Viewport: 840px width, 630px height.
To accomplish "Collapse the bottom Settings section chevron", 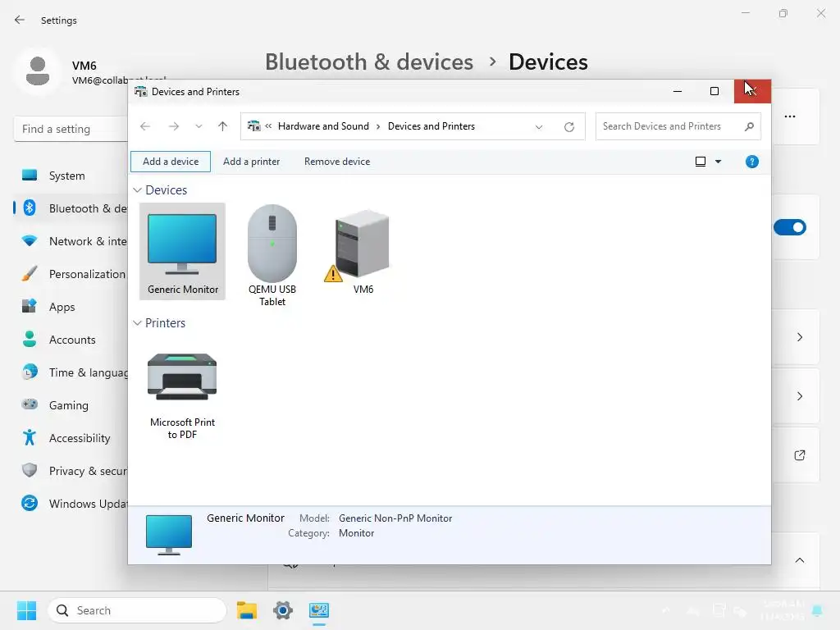I will click(x=799, y=560).
